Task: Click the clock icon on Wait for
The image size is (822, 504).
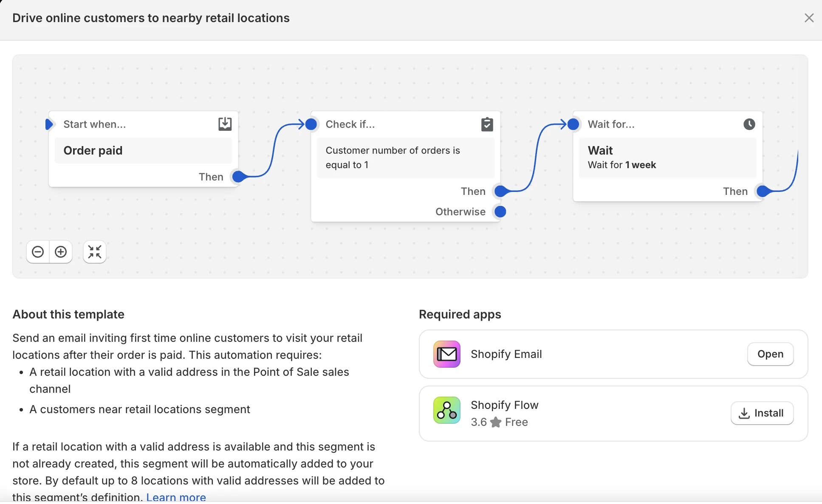Action: click(749, 124)
